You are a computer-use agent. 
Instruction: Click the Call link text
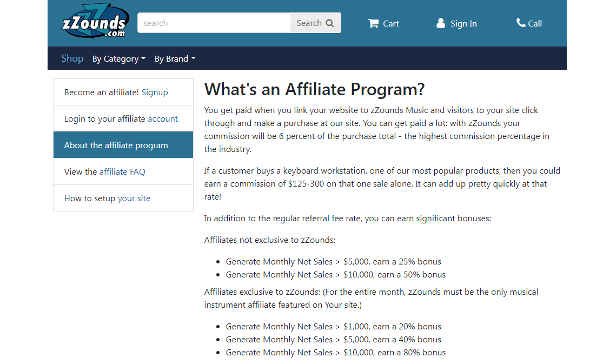click(x=534, y=23)
